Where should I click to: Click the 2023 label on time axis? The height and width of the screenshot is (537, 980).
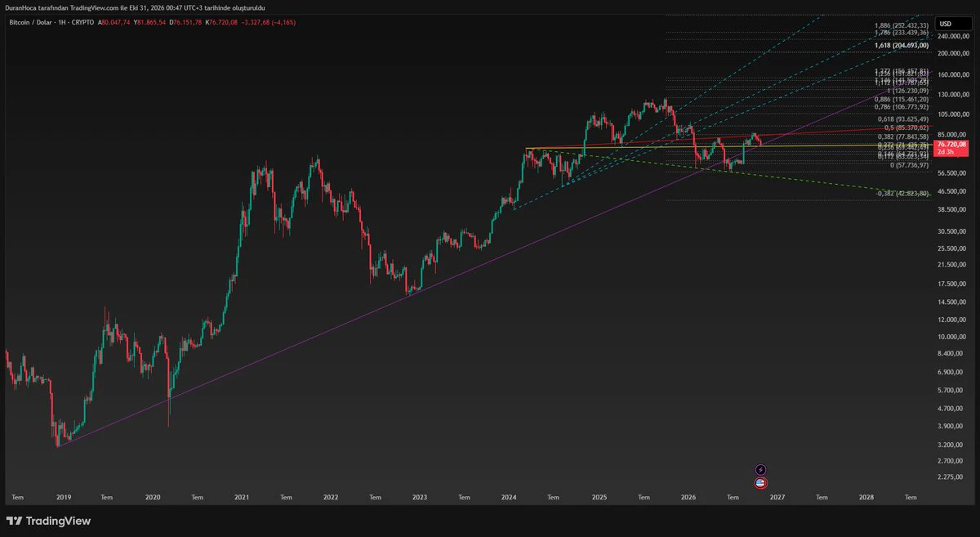tap(419, 496)
